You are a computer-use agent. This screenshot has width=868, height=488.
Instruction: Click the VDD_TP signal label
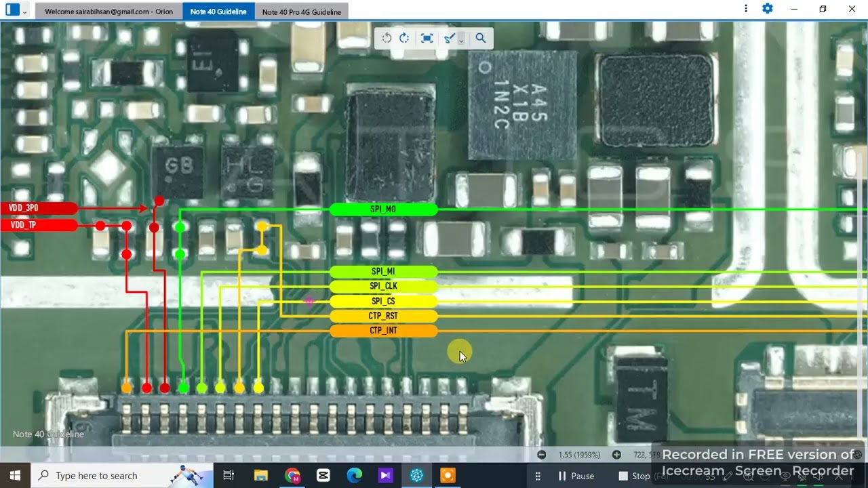tap(37, 225)
